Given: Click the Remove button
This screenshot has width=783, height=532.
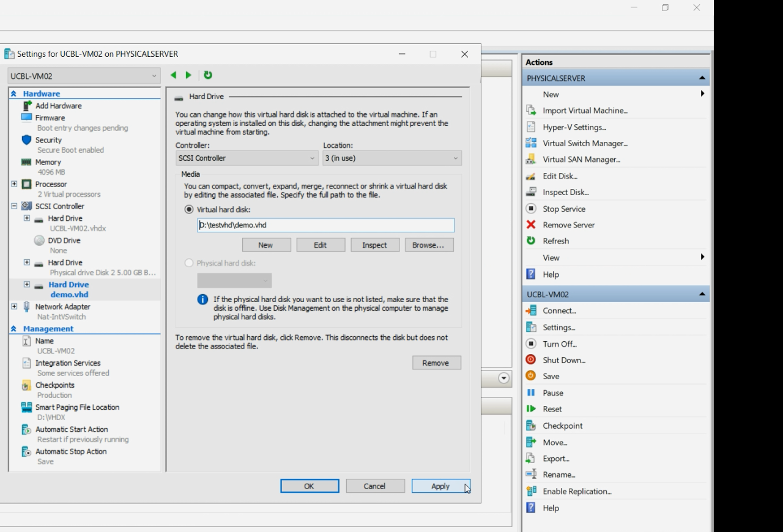Looking at the screenshot, I should [x=436, y=363].
